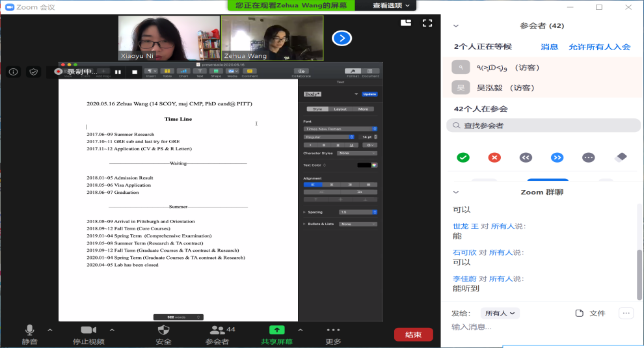
Task: Click the go faster forward icon
Action: pyautogui.click(x=557, y=157)
